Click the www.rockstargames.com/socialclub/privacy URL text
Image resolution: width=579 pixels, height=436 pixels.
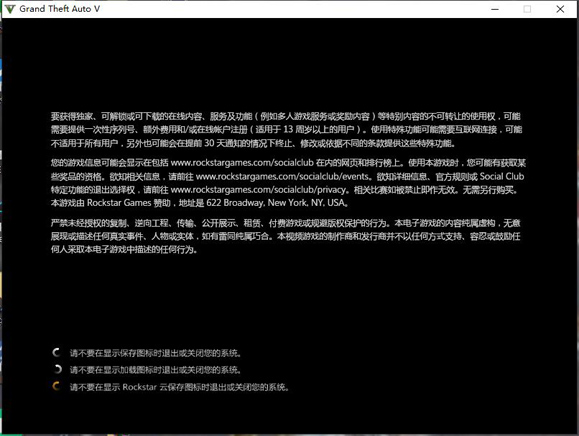pos(258,190)
